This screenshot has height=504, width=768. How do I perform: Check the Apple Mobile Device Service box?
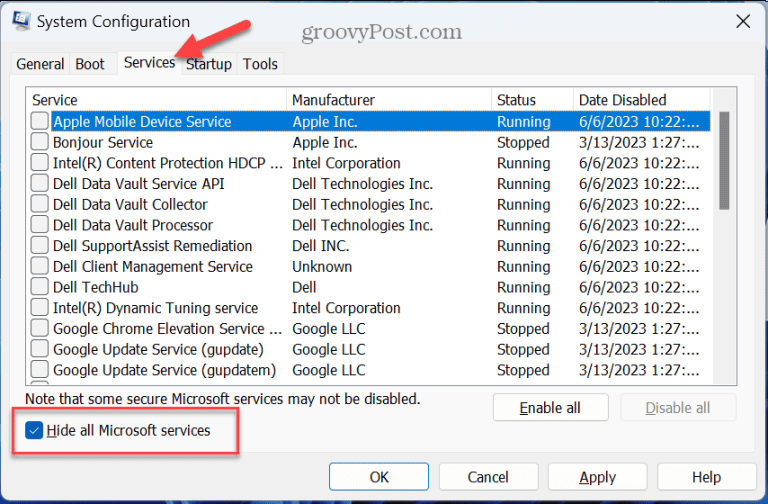pyautogui.click(x=40, y=120)
